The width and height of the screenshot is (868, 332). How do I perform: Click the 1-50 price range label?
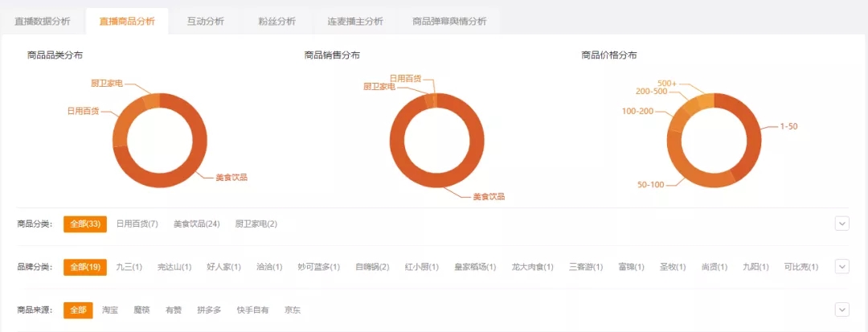[789, 127]
